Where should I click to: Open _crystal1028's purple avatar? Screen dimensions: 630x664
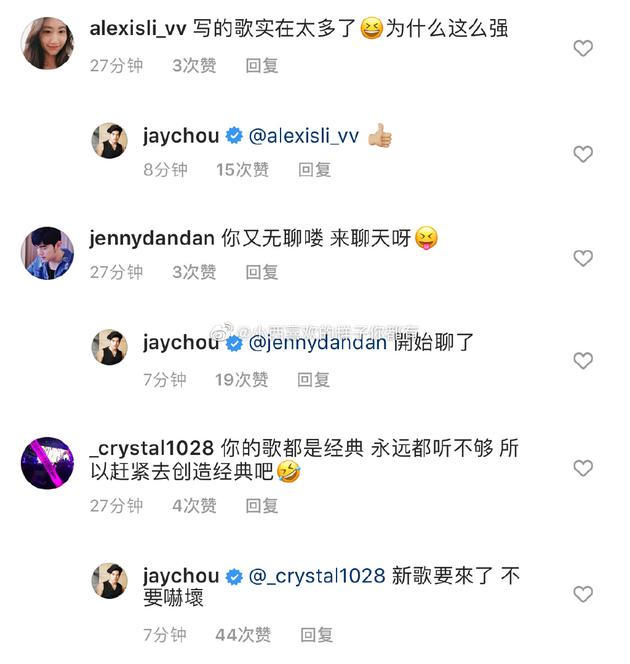47,464
